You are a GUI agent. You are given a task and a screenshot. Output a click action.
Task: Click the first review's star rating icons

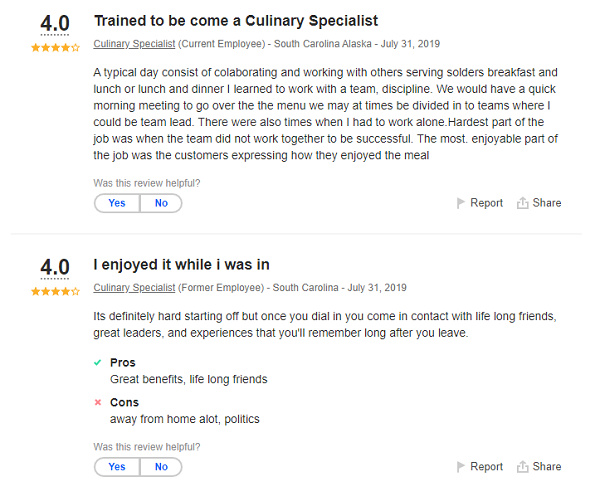coord(55,47)
